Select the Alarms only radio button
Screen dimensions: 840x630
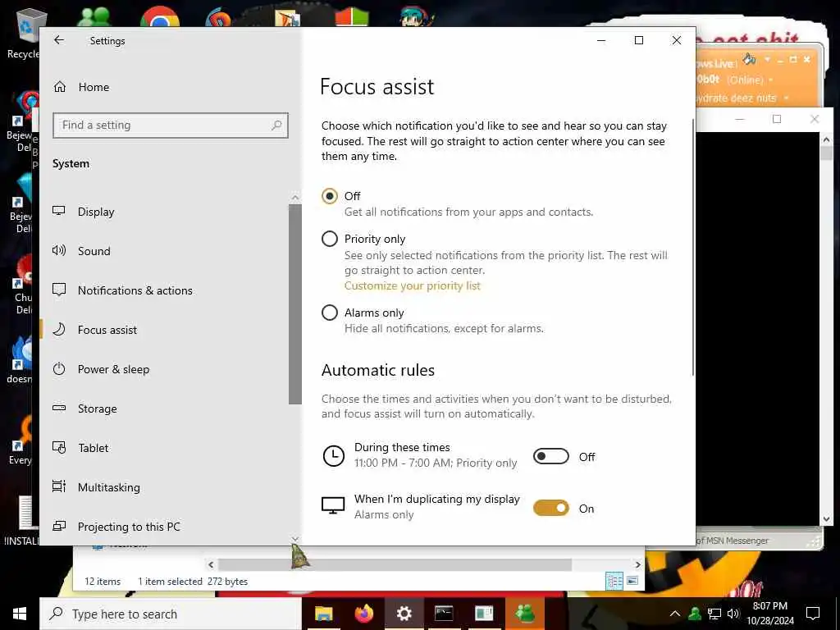click(x=330, y=313)
